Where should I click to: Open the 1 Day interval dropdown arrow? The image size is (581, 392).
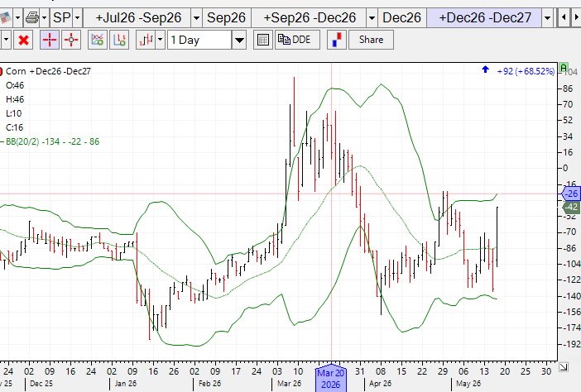239,40
